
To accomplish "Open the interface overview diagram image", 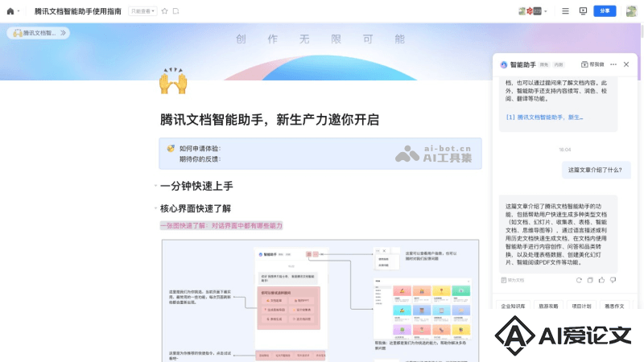I will tap(320, 300).
